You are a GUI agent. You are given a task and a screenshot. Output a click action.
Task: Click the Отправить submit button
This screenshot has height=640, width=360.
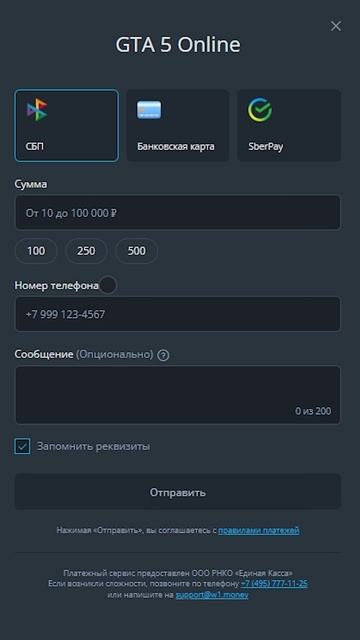tap(178, 492)
